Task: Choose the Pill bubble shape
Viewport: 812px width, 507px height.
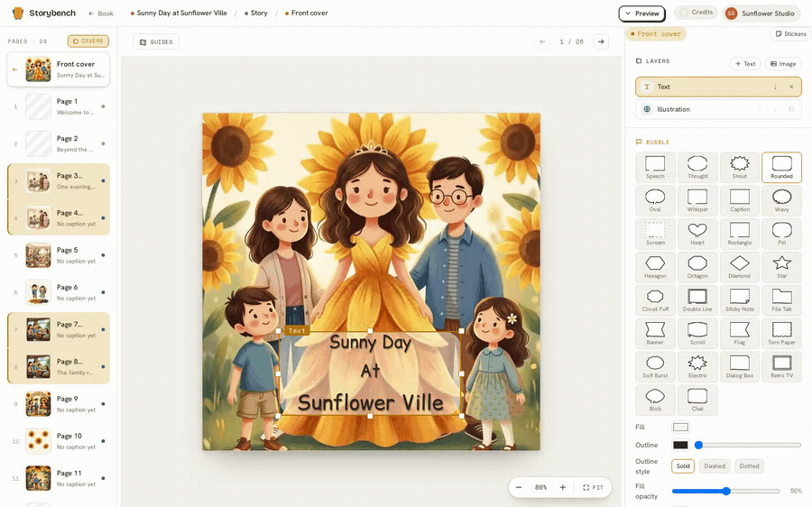Action: (781, 234)
